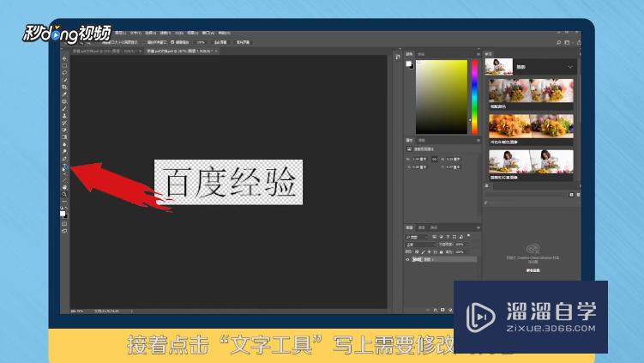Select the Dodge tool
The width and height of the screenshot is (644, 363).
click(64, 151)
